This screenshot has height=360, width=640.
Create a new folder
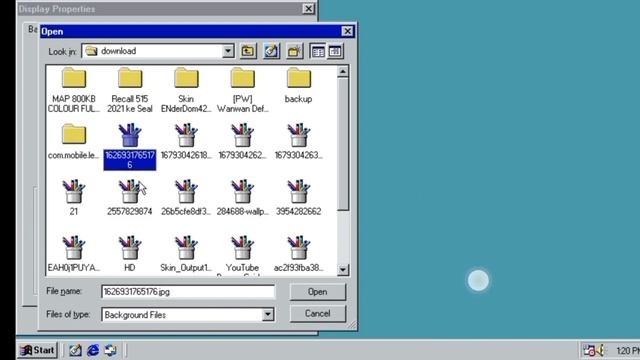point(295,51)
